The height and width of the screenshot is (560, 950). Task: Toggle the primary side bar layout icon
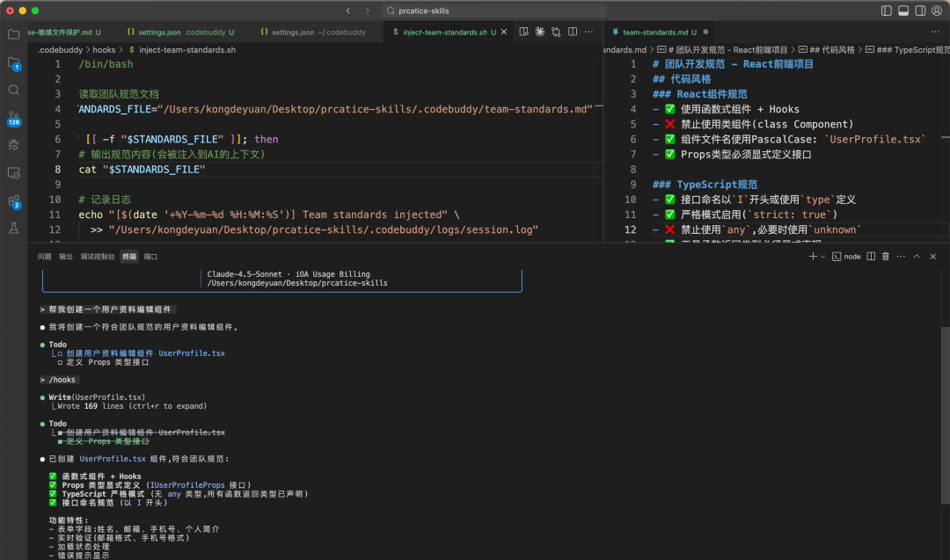pyautogui.click(x=886, y=11)
